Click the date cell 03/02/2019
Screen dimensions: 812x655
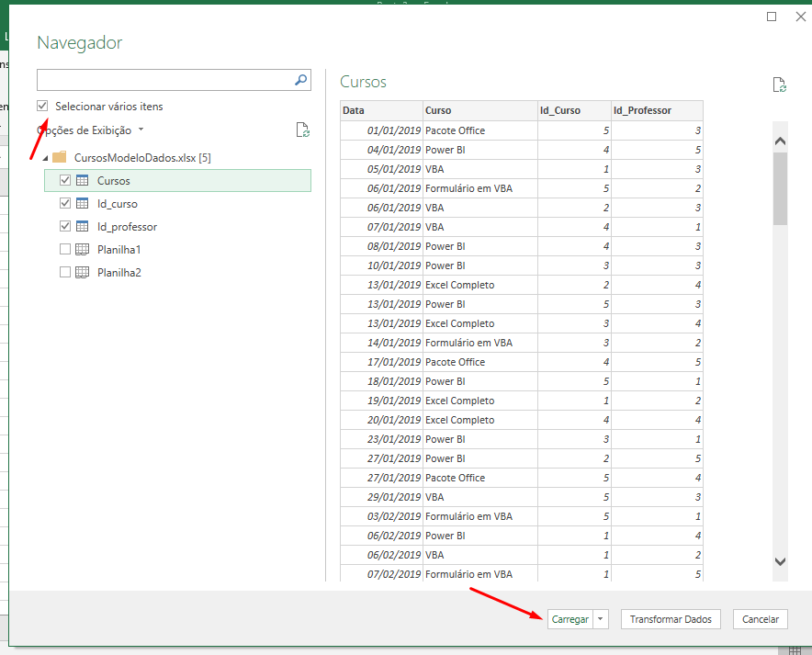(382, 516)
